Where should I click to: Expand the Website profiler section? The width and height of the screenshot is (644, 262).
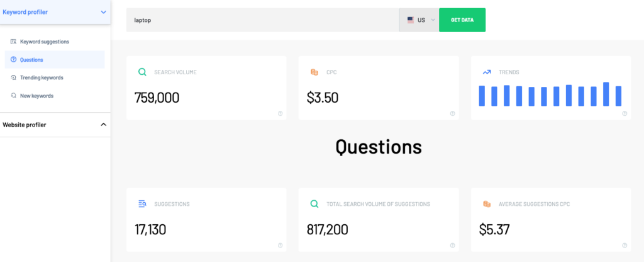pos(104,125)
